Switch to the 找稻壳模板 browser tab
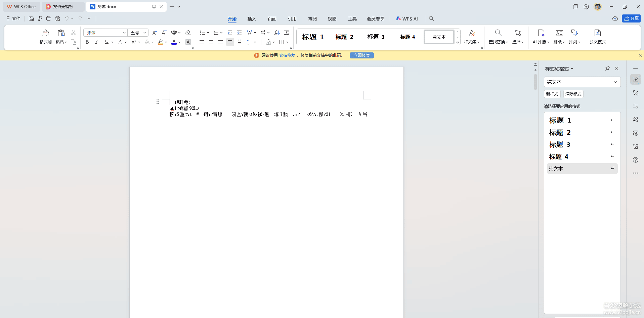 tap(63, 6)
